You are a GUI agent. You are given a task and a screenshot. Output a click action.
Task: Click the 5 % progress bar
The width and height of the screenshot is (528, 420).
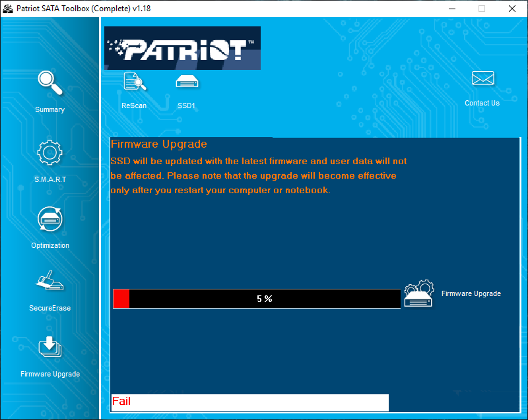click(257, 299)
